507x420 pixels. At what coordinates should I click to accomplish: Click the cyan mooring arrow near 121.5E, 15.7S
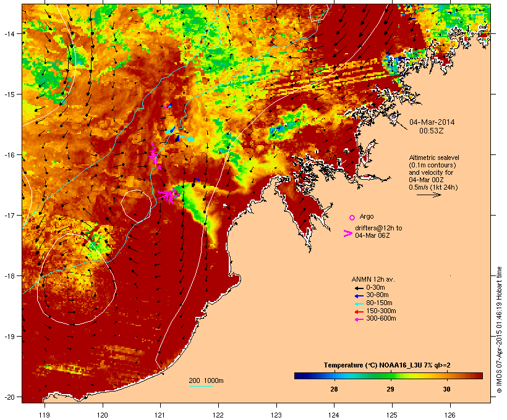tap(187, 138)
